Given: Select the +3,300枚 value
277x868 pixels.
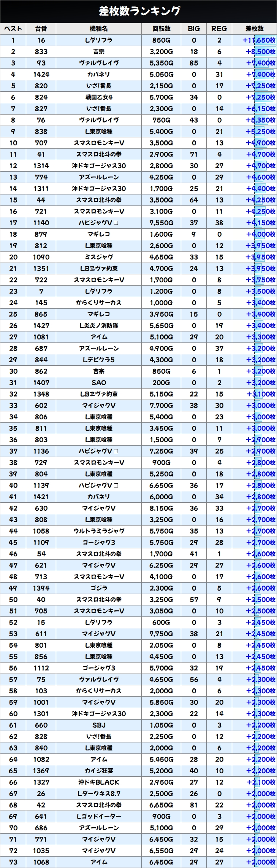Looking at the screenshot, I should tap(261, 337).
